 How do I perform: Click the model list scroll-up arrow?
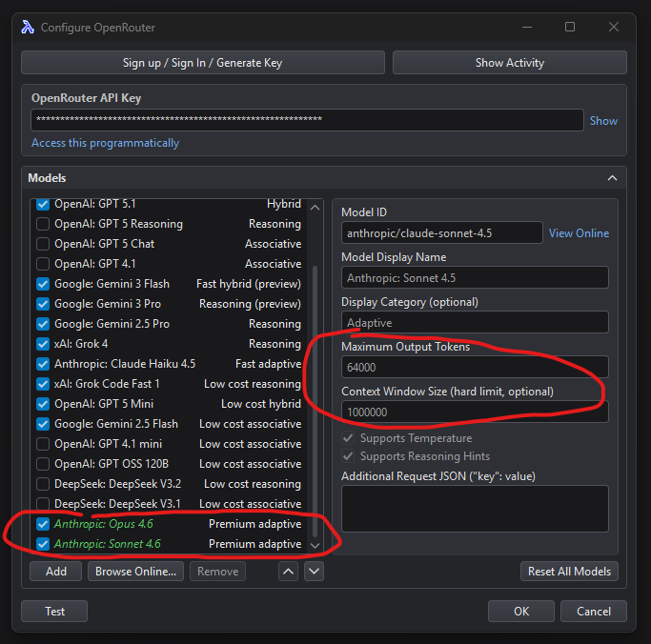[315, 207]
